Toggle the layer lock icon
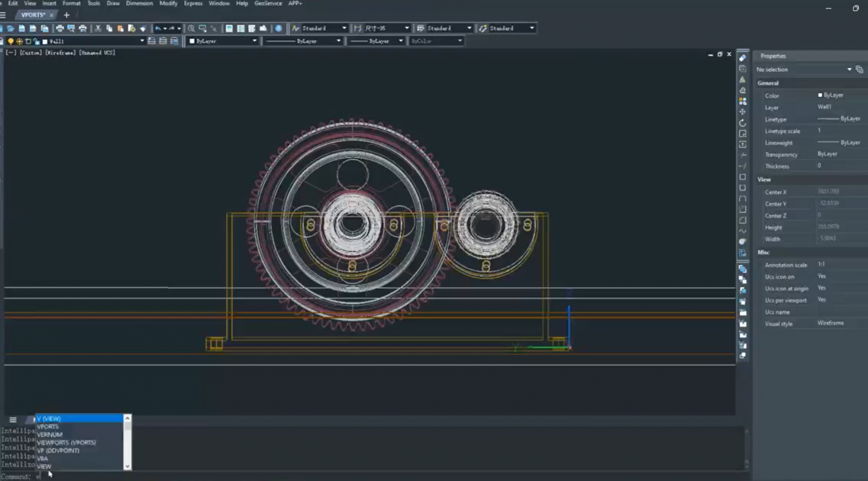The image size is (868, 481). pyautogui.click(x=36, y=41)
